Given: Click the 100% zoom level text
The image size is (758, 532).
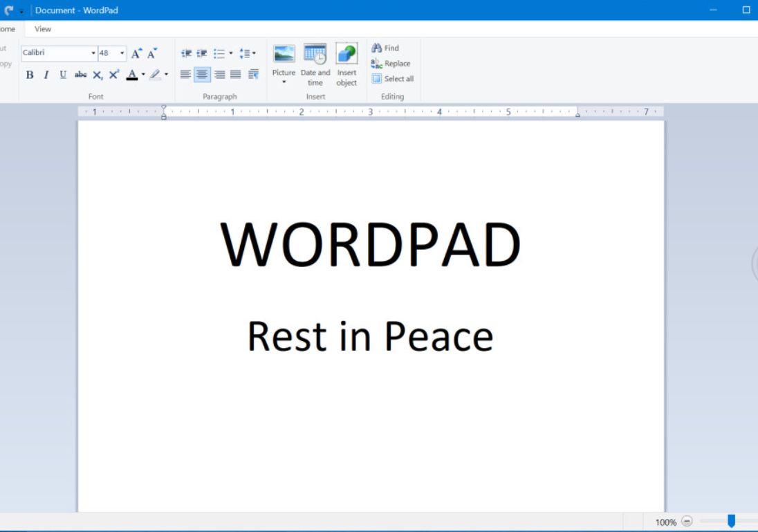Looking at the screenshot, I should [x=665, y=522].
